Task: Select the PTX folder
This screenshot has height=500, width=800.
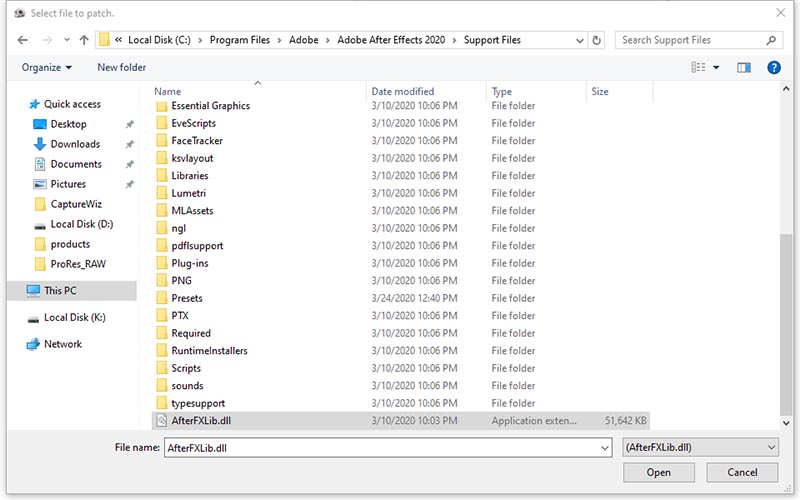Action: pos(180,315)
